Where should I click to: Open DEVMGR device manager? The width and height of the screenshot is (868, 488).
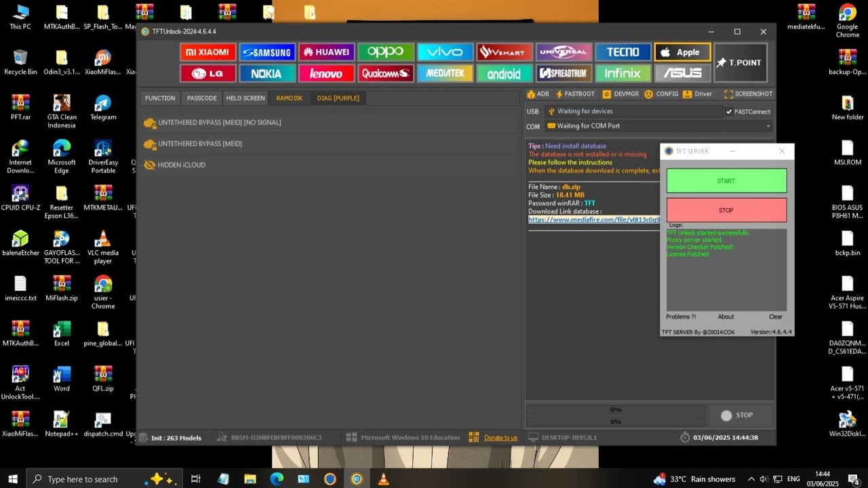pos(621,94)
